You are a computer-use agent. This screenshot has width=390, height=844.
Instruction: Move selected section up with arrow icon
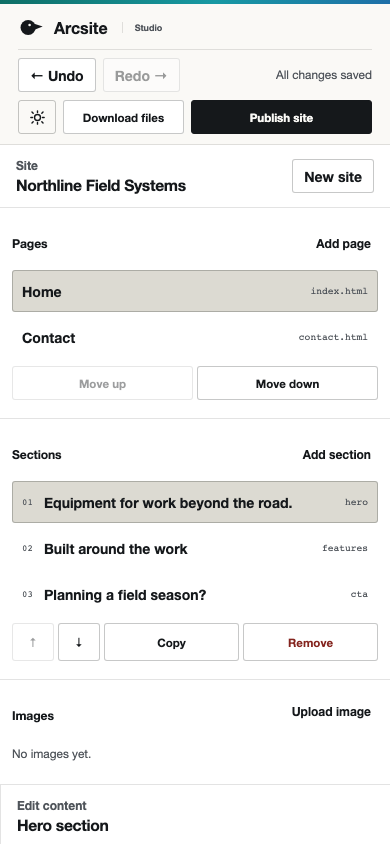[33, 642]
